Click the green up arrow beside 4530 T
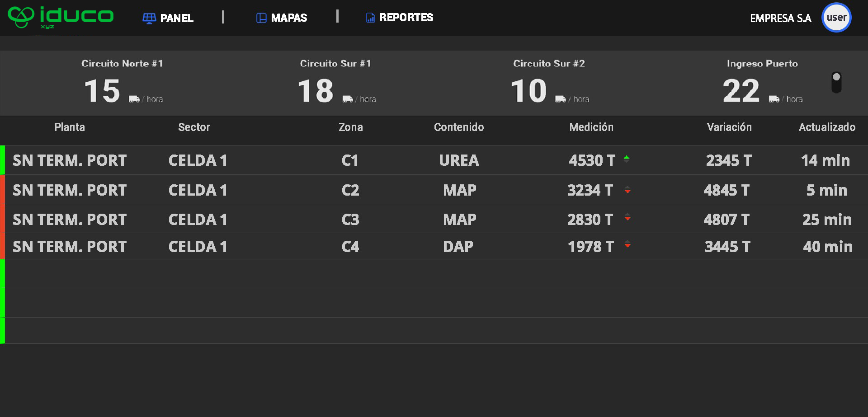The height and width of the screenshot is (417, 868). pyautogui.click(x=627, y=158)
